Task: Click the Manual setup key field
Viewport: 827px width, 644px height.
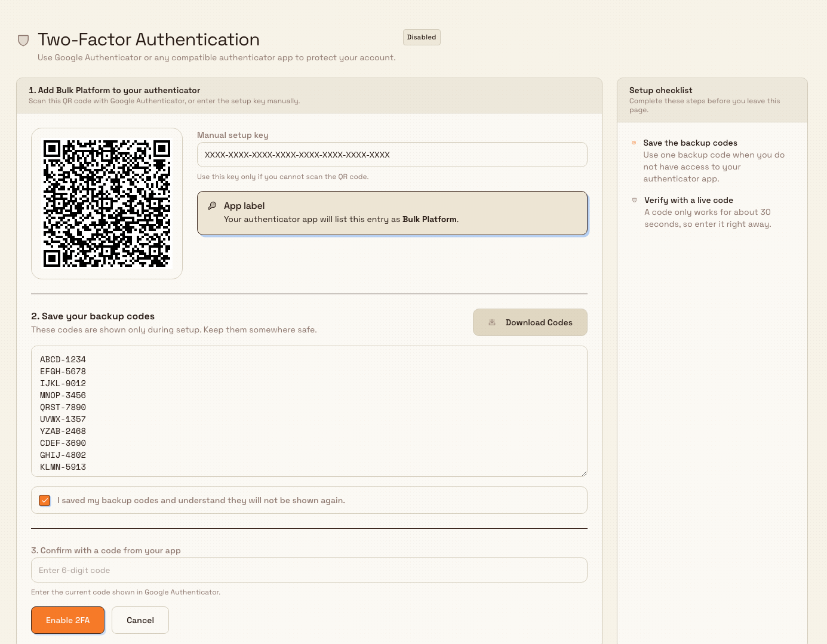Action: pyautogui.click(x=392, y=155)
